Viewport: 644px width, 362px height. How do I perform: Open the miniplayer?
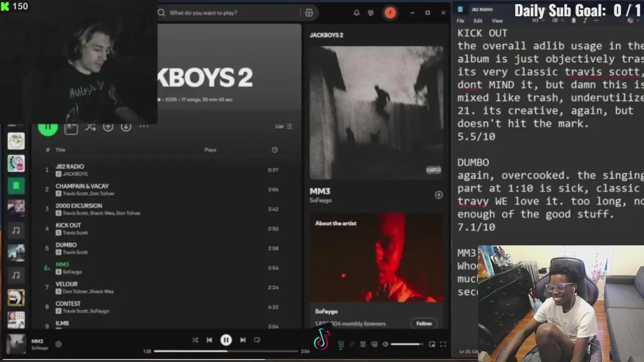[432, 344]
